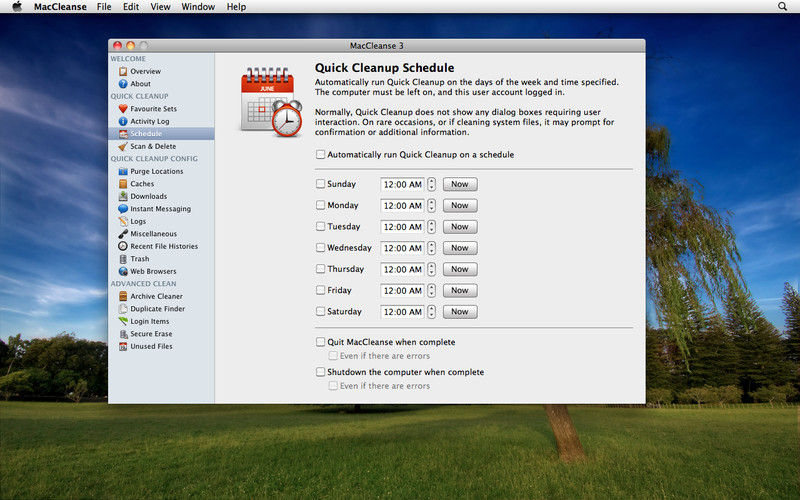800x500 pixels.
Task: Open the Window menu
Action: pos(198,7)
